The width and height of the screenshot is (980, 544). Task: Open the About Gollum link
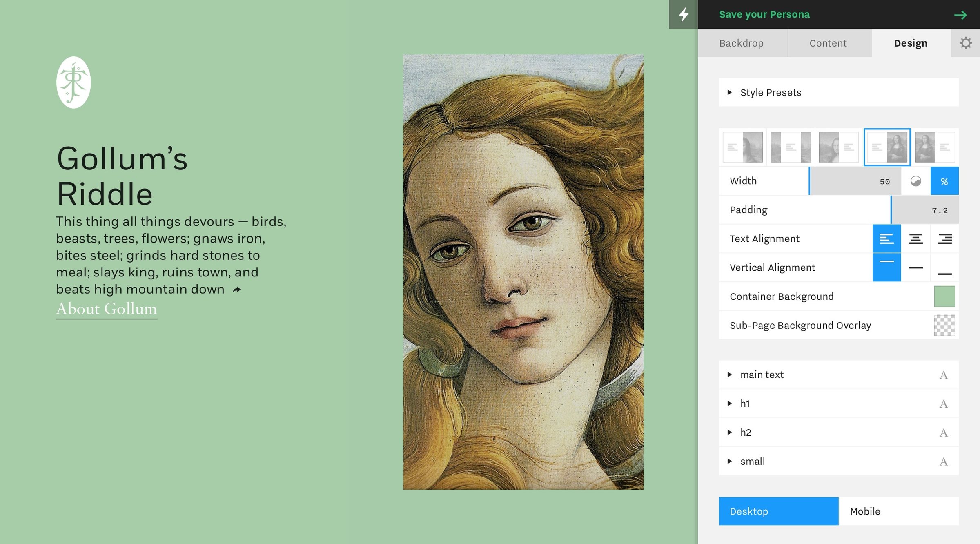(107, 309)
